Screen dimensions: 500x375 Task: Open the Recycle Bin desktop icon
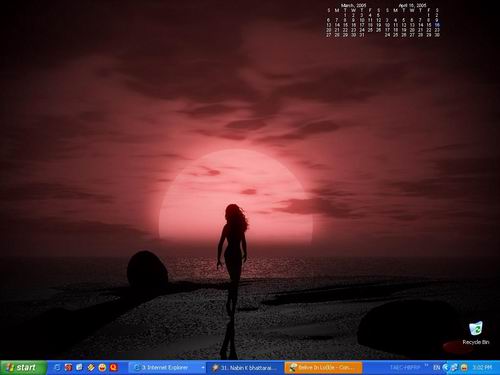[x=476, y=333]
